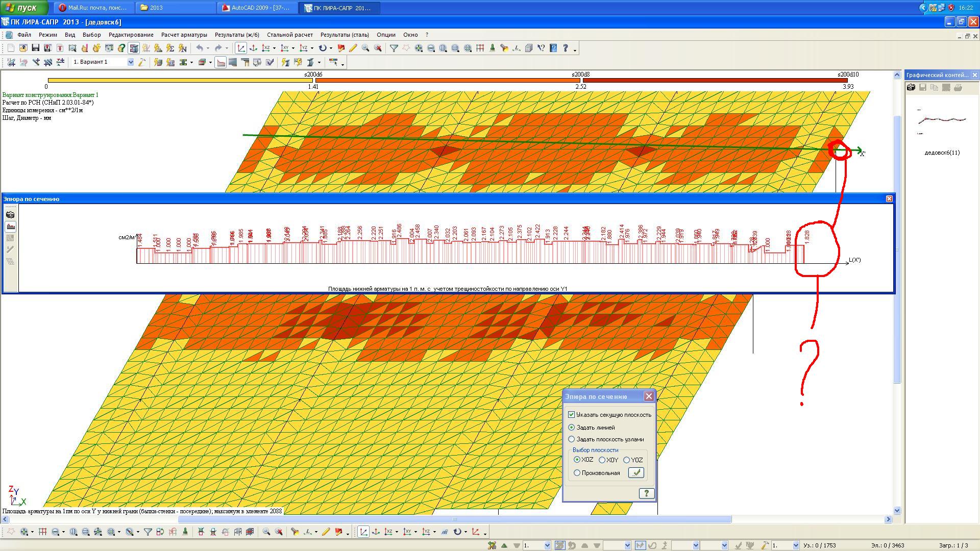Open the Результаты (сталь) menu
The width and height of the screenshot is (980, 551).
pyautogui.click(x=345, y=35)
